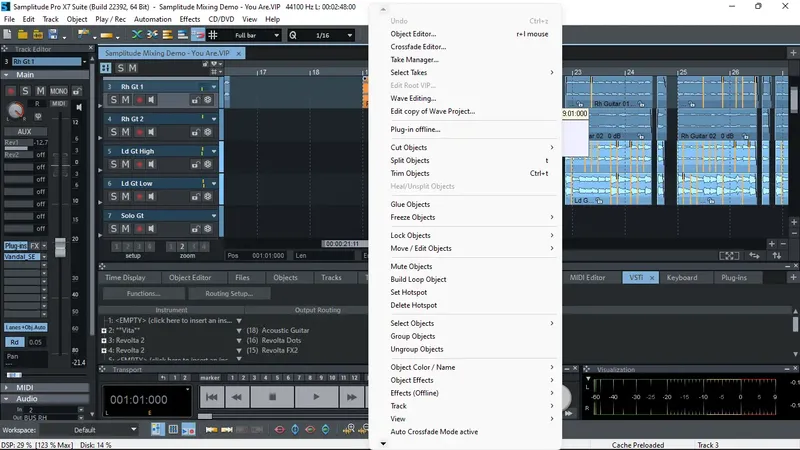Click the freeze snowflake icon on Rh Gt 1

[x=208, y=100]
